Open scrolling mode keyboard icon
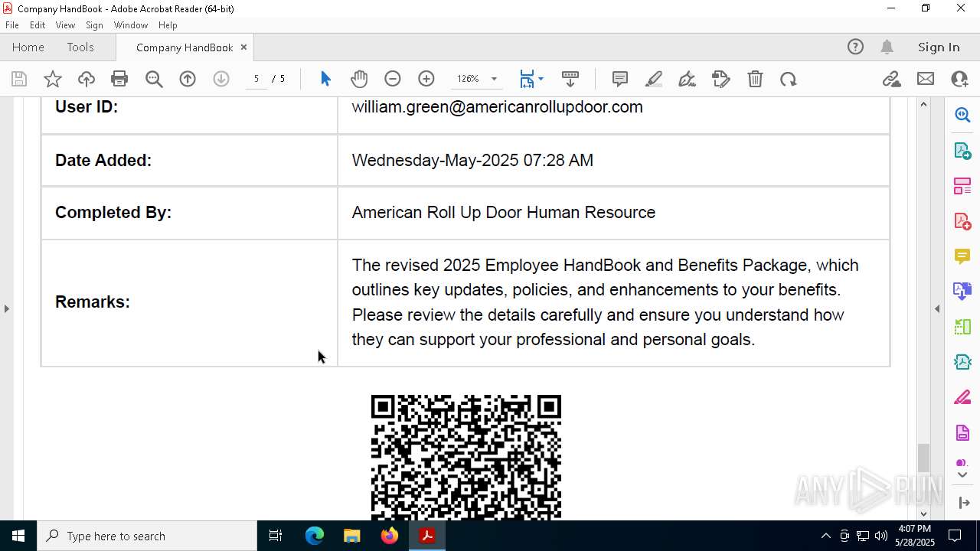Viewport: 980px width, 551px height. click(570, 79)
